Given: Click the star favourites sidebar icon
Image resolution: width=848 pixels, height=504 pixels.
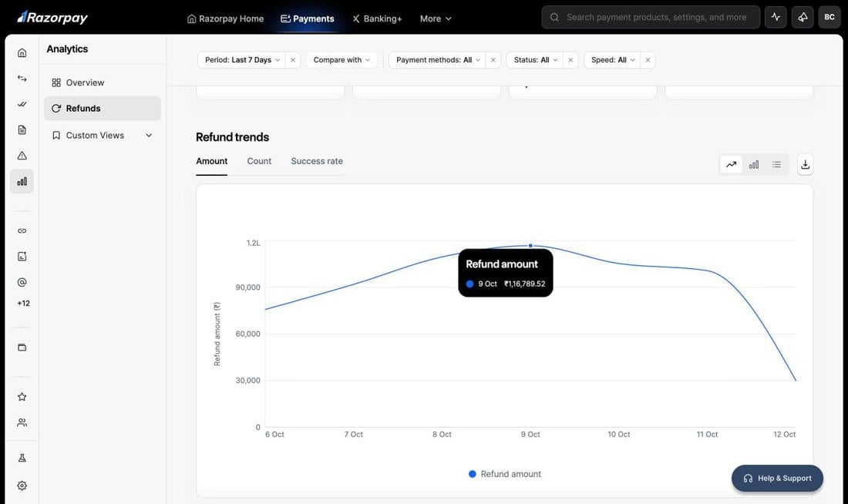Looking at the screenshot, I should click(x=22, y=397).
